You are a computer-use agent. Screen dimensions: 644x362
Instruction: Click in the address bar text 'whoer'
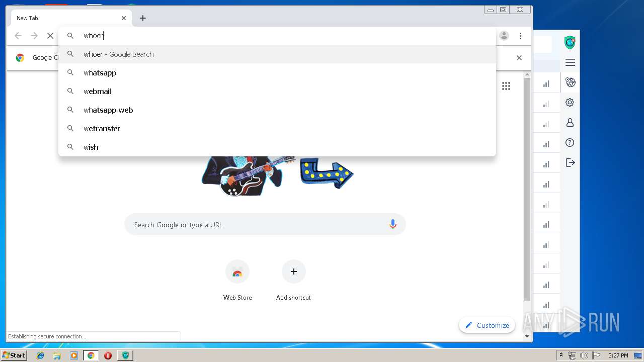[93, 36]
